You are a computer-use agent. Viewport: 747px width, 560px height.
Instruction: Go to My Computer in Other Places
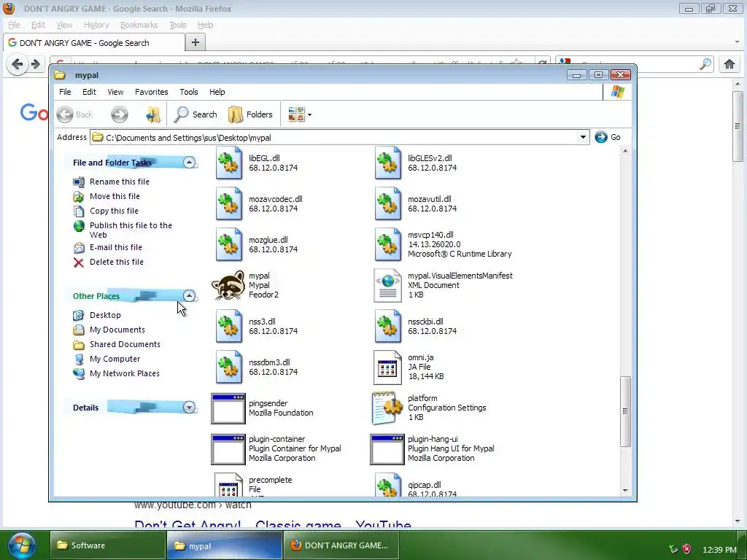[x=115, y=359]
